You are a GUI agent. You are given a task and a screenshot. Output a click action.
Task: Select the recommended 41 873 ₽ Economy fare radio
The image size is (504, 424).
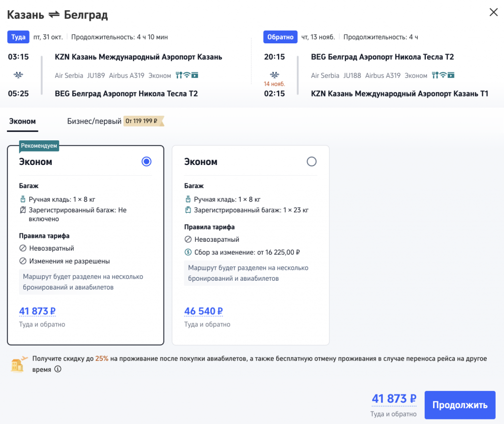coord(146,162)
